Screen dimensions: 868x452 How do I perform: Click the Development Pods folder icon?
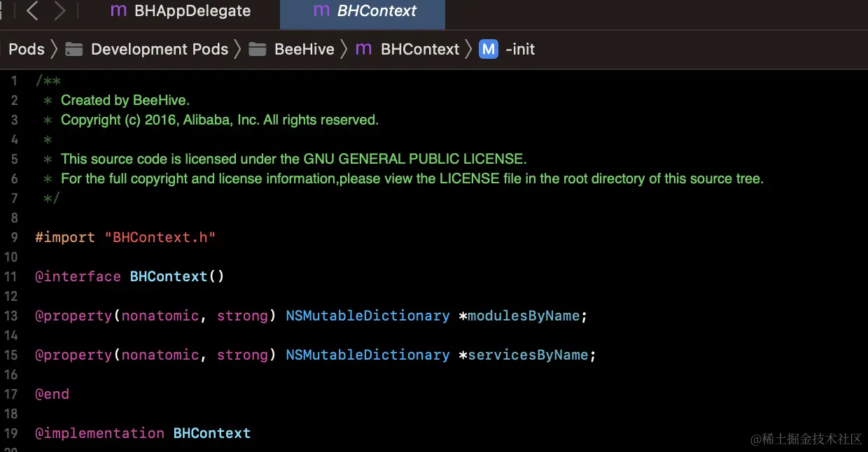(74, 49)
